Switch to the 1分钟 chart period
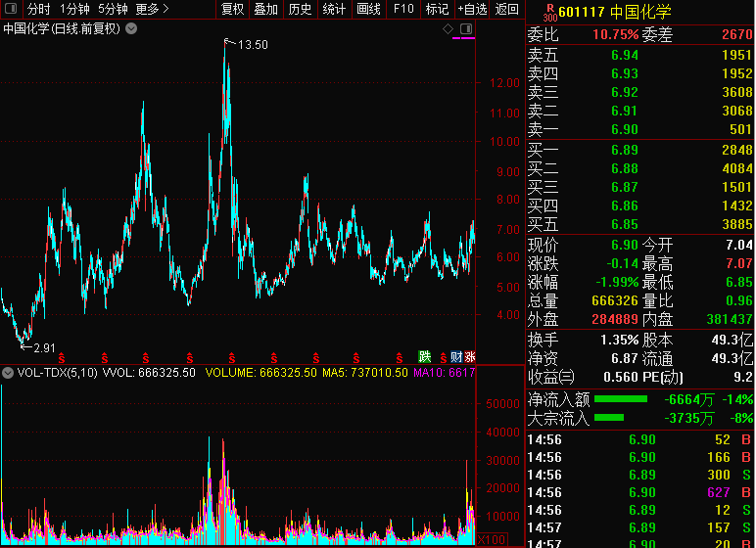This screenshot has width=756, height=548. 74,9
